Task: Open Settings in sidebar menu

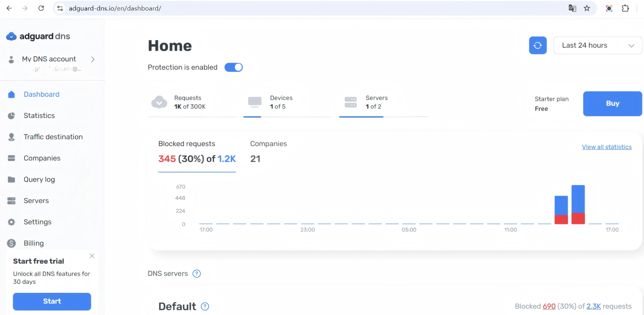Action: [37, 222]
